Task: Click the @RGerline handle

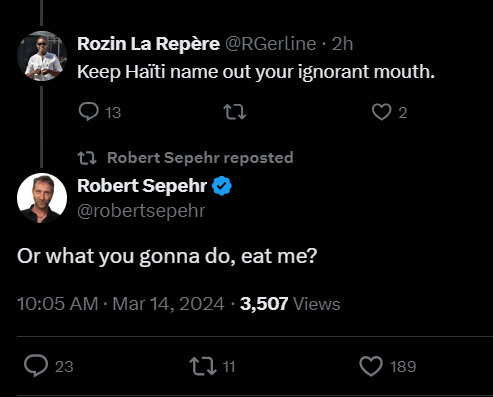Action: (x=270, y=44)
